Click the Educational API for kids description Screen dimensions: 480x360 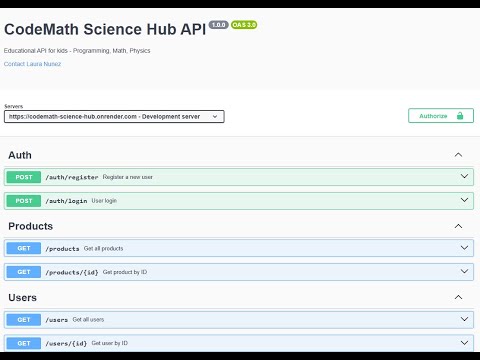(77, 51)
